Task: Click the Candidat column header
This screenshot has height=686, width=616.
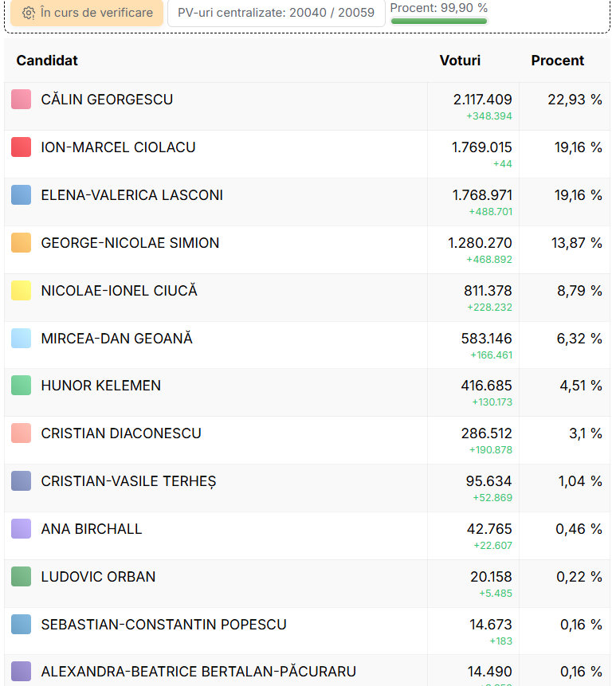Action: click(47, 61)
